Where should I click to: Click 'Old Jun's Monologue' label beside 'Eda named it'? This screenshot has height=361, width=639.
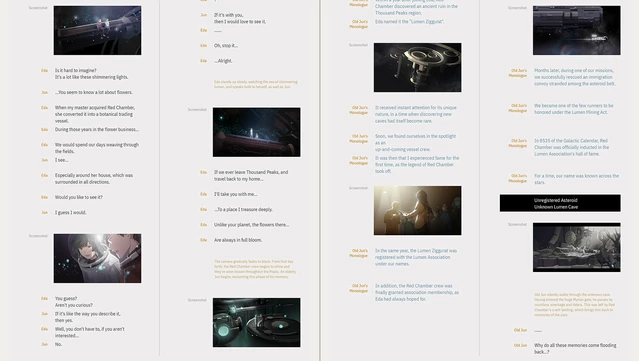tap(359, 24)
